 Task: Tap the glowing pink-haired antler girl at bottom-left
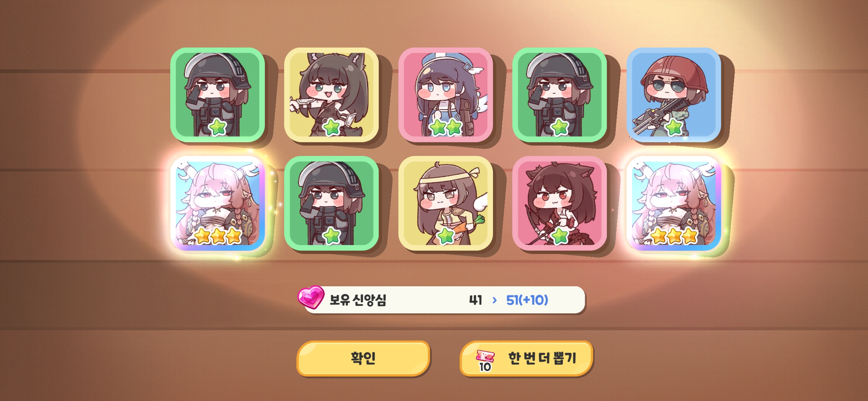217,203
